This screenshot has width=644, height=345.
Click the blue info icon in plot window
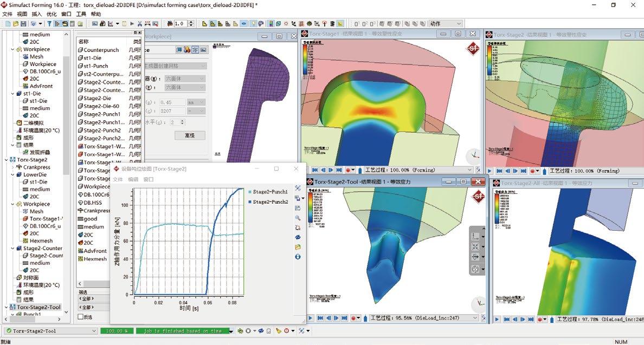(298, 256)
